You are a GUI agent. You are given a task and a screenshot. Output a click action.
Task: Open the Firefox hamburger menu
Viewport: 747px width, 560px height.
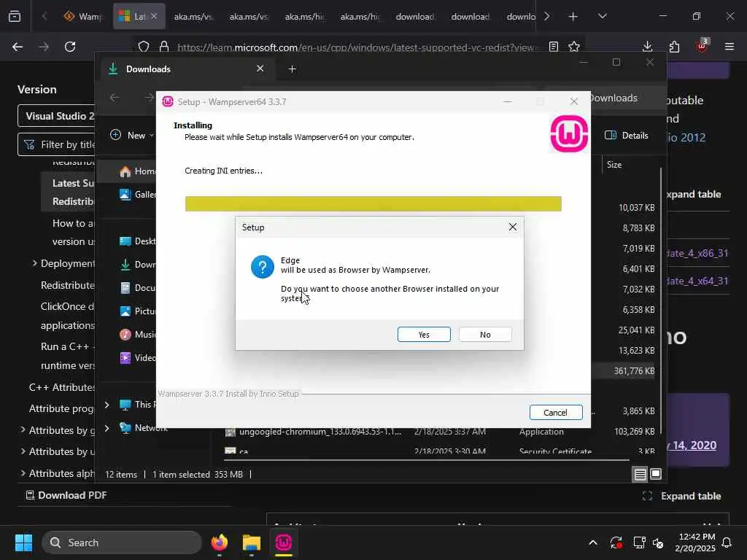tap(729, 47)
